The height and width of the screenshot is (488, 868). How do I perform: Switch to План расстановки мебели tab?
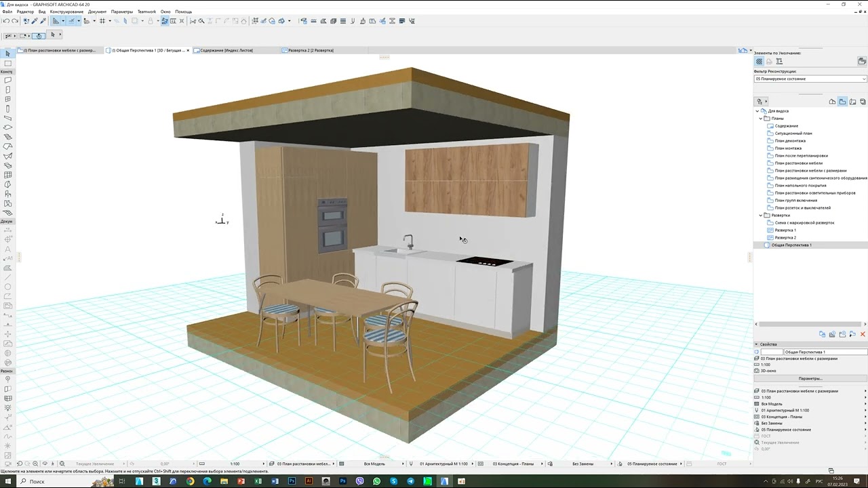tap(60, 50)
